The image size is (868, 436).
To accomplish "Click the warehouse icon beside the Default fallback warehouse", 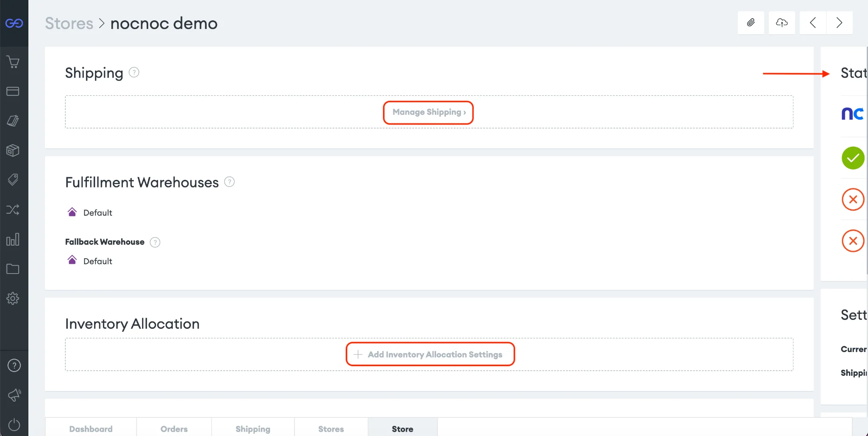I will pos(72,260).
